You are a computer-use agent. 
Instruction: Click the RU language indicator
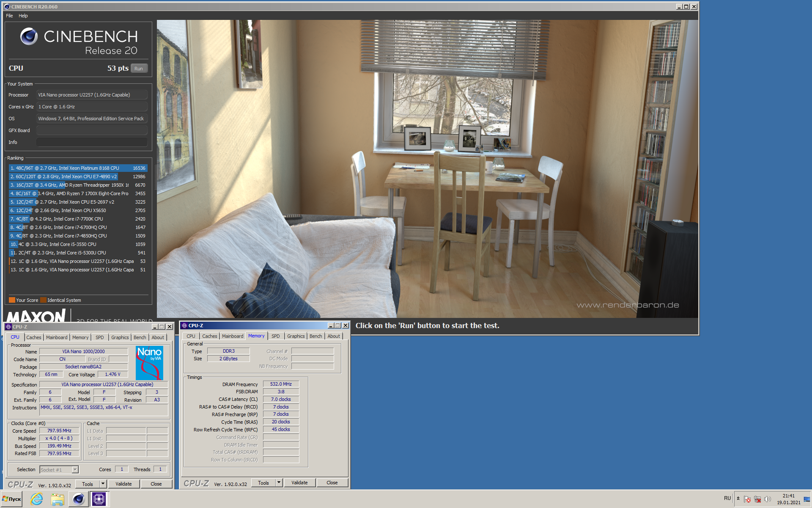point(727,498)
